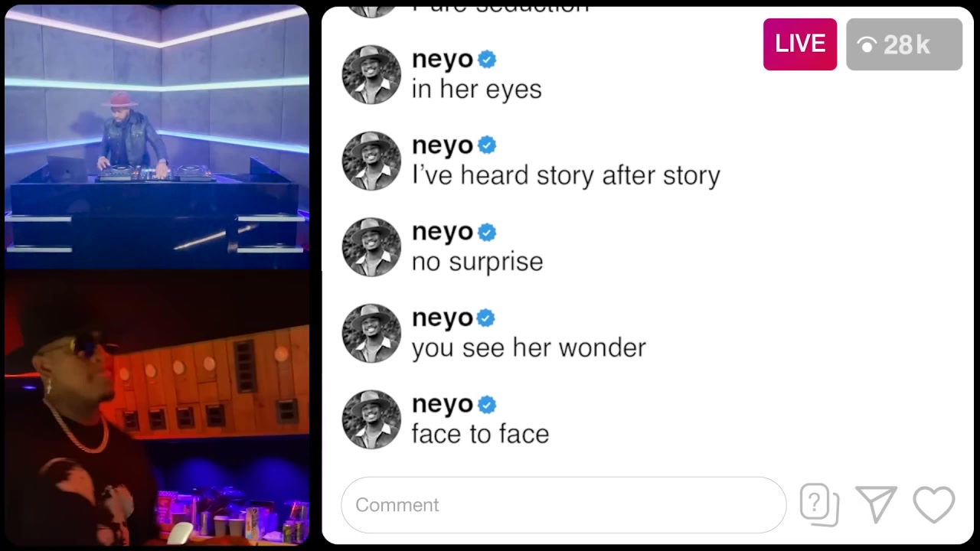Open the paper plane share icon
The image size is (980, 551).
[876, 504]
